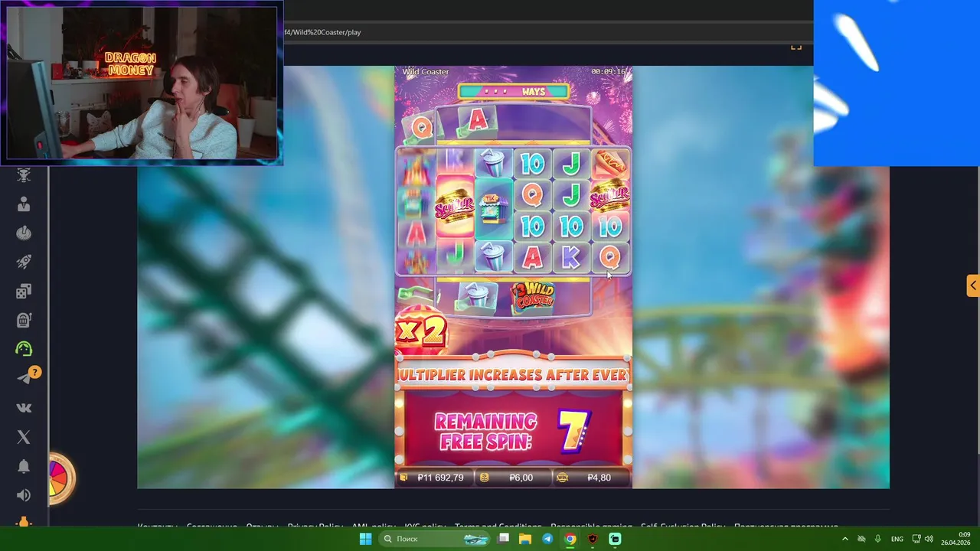The height and width of the screenshot is (551, 980).
Task: Open File Explorer from the taskbar
Action: [x=525, y=539]
